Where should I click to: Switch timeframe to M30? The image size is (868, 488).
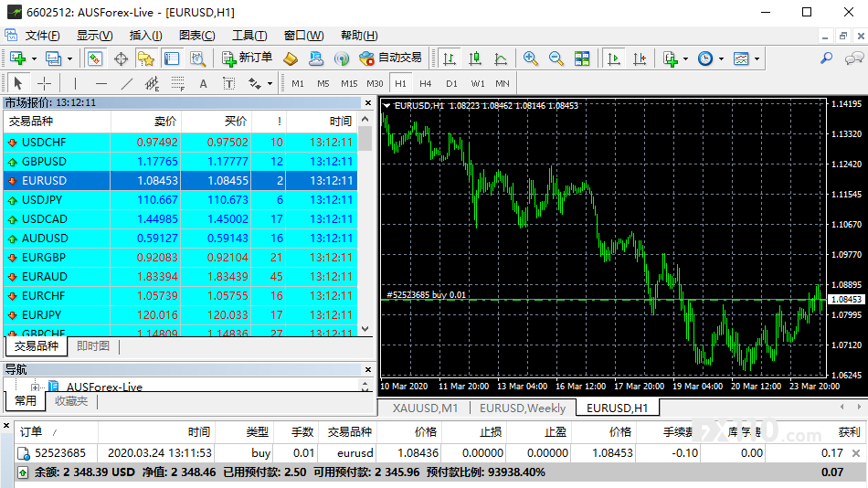click(375, 84)
